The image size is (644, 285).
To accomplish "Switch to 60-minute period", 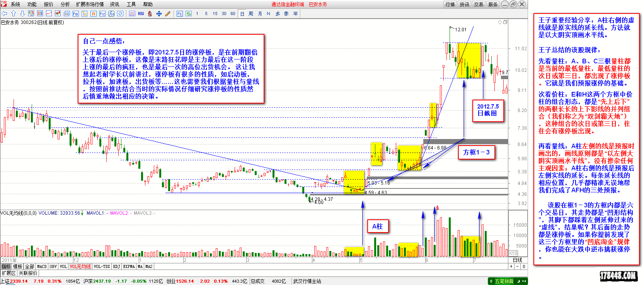I will (233, 14).
